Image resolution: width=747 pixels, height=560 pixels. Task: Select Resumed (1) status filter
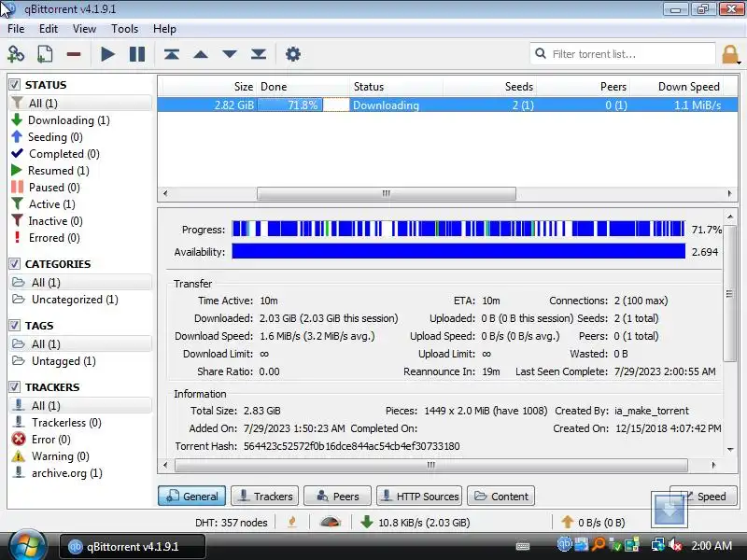58,171
